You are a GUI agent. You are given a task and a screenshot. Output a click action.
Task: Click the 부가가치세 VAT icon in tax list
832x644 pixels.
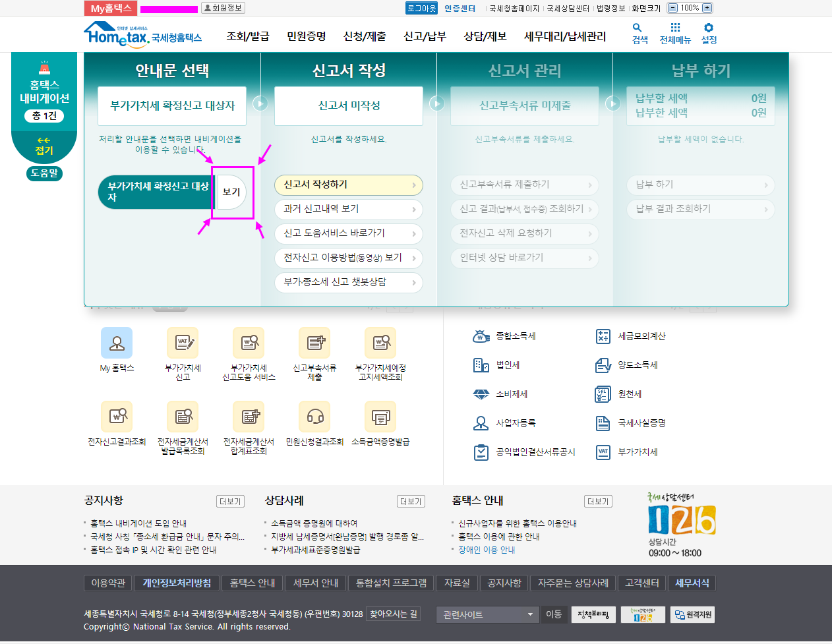tap(603, 452)
